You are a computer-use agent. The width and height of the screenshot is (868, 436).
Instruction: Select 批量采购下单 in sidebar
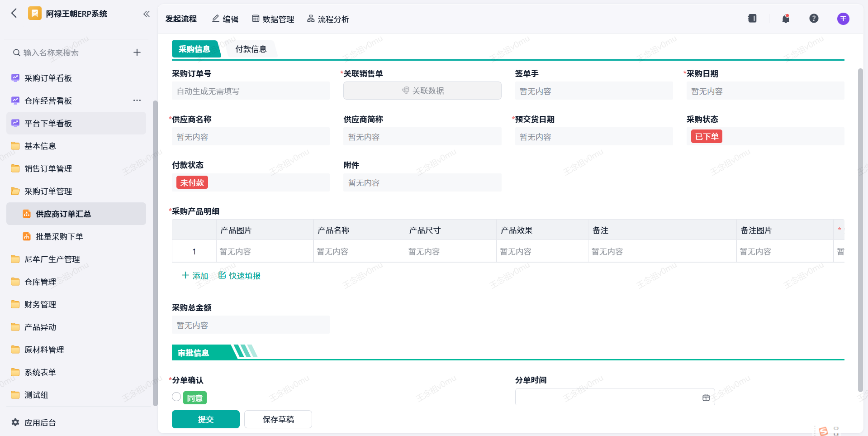tap(76, 236)
